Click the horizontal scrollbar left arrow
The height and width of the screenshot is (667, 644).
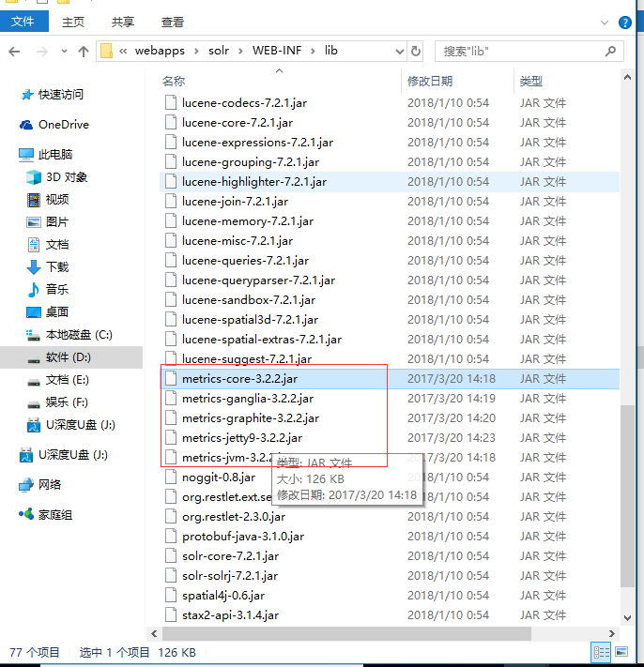point(154,634)
